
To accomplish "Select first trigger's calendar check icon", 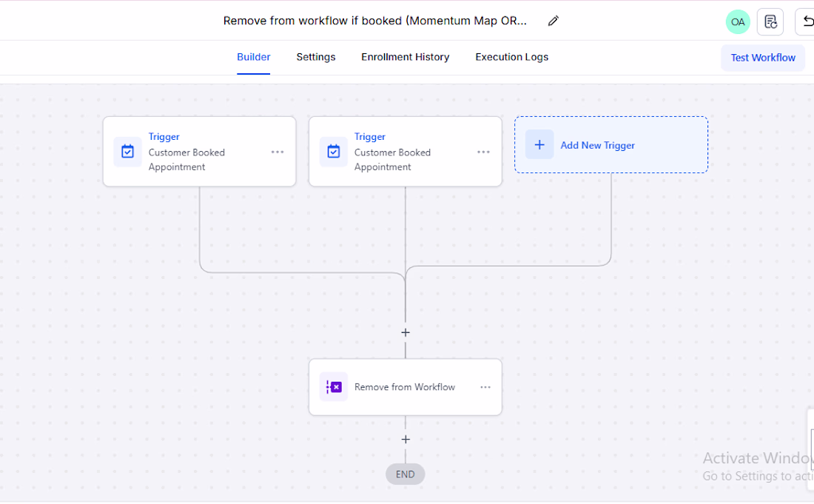I will pos(128,152).
